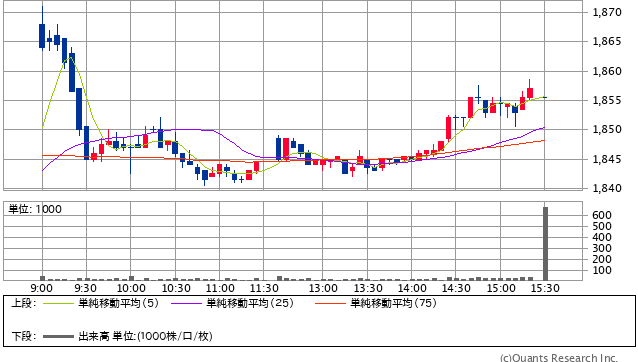The image size is (638, 362).
Task: Click the 500 volume axis label
Action: [x=602, y=226]
